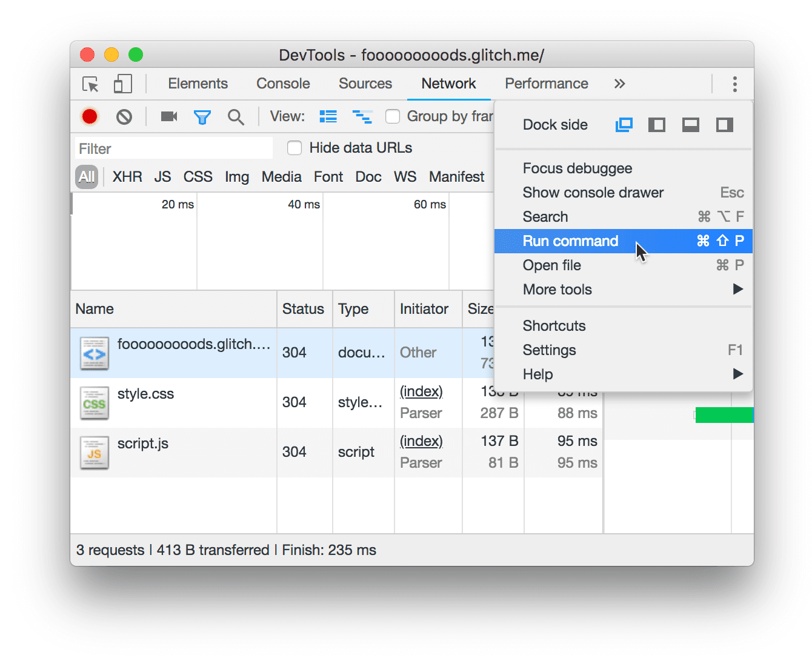Select Run command from the menu
Image resolution: width=812 pixels, height=658 pixels.
(570, 241)
